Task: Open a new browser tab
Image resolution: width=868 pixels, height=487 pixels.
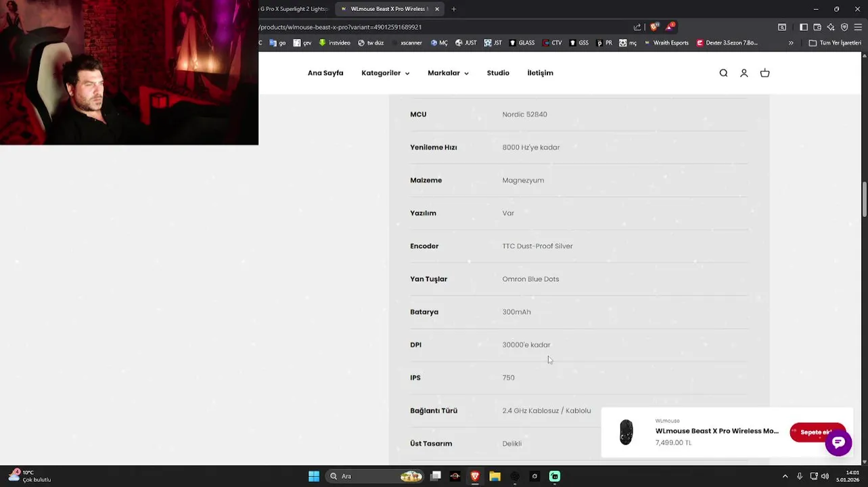Action: tap(453, 9)
